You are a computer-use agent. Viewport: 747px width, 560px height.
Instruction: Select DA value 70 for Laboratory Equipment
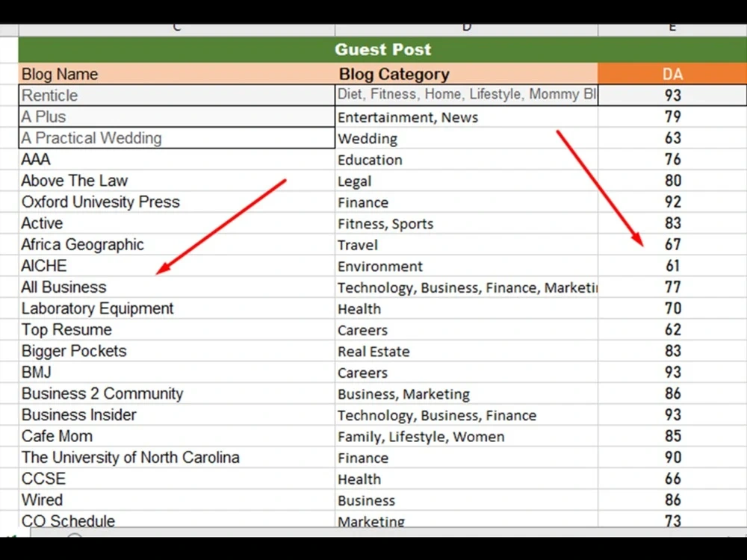(672, 308)
